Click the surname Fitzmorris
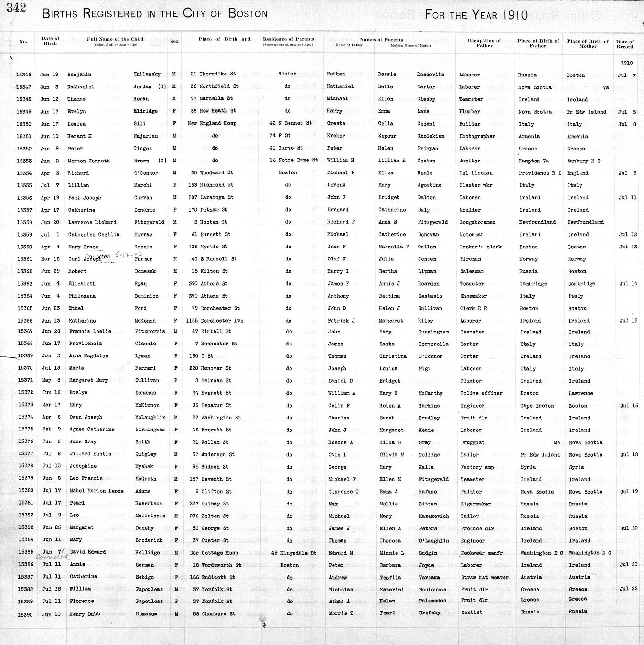The image size is (644, 645). point(150,331)
